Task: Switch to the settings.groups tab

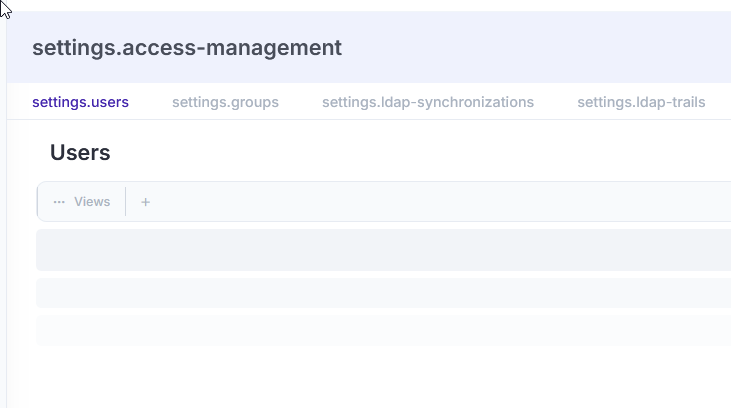Action: tap(225, 102)
